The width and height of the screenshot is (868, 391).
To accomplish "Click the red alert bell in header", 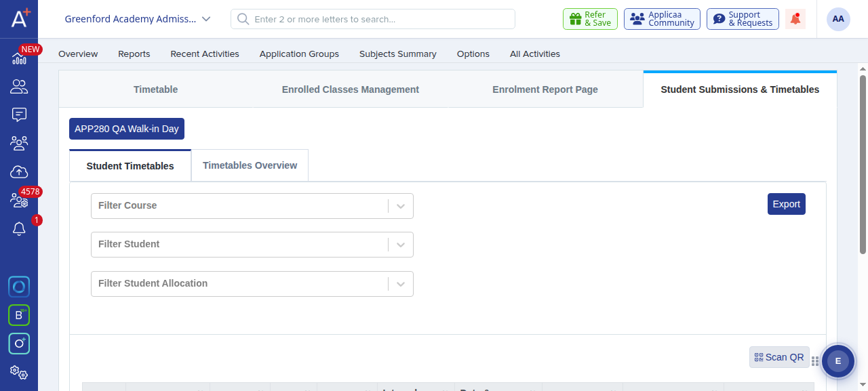I will 795,19.
